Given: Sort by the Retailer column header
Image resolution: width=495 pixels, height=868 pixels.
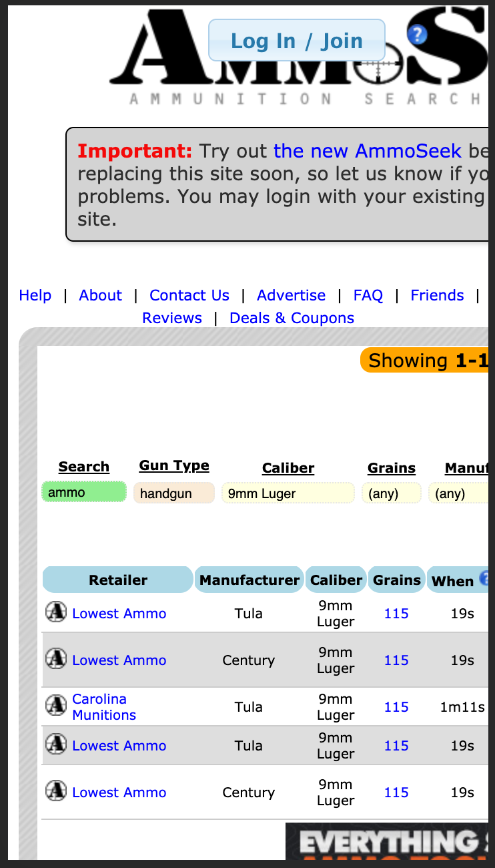Looking at the screenshot, I should pyautogui.click(x=118, y=580).
